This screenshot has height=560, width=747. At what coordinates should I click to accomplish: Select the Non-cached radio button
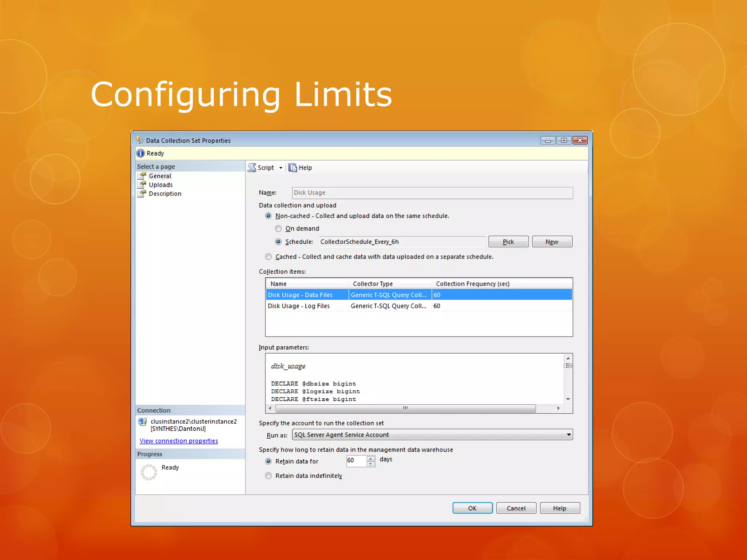click(268, 216)
